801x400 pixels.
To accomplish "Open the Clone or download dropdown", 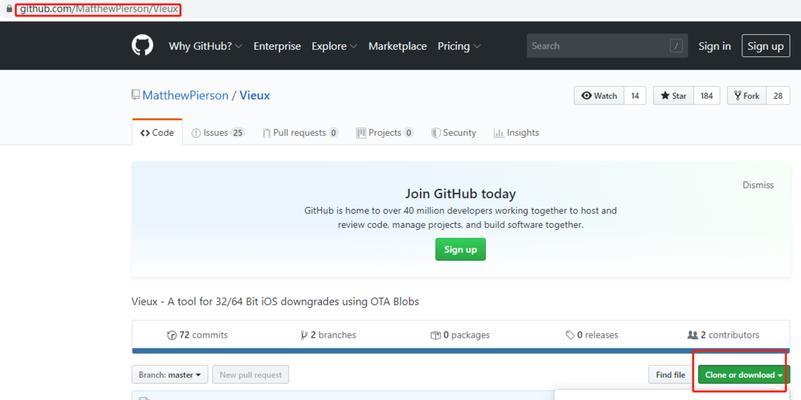I will click(744, 374).
